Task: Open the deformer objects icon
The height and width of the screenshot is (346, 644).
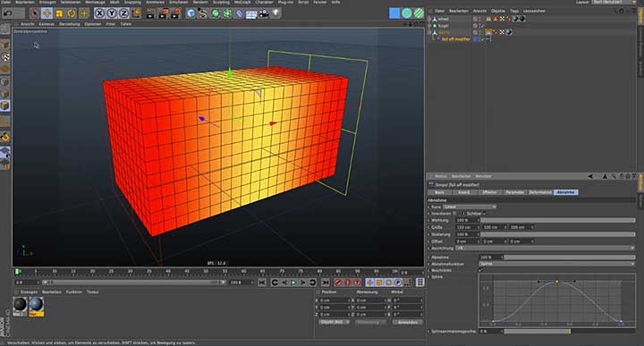Action: [x=239, y=13]
